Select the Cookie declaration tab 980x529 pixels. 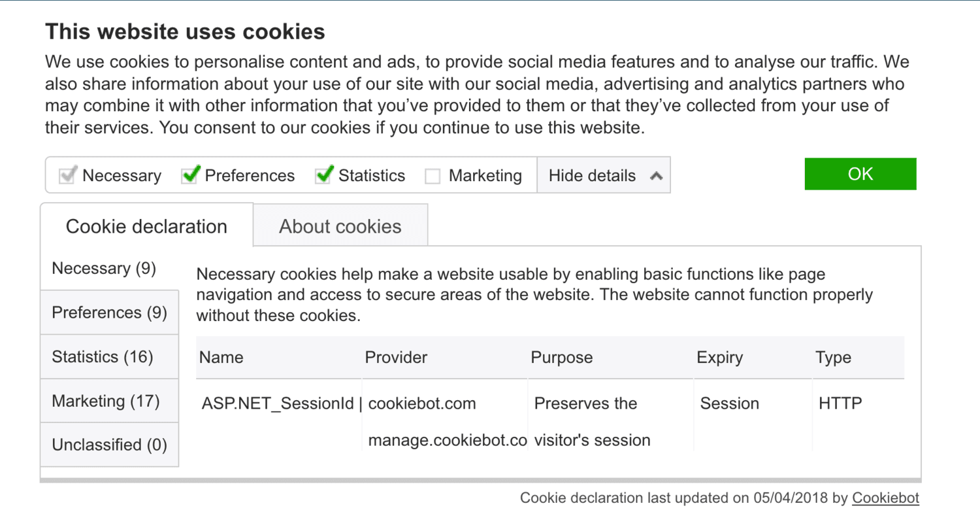coord(146,226)
